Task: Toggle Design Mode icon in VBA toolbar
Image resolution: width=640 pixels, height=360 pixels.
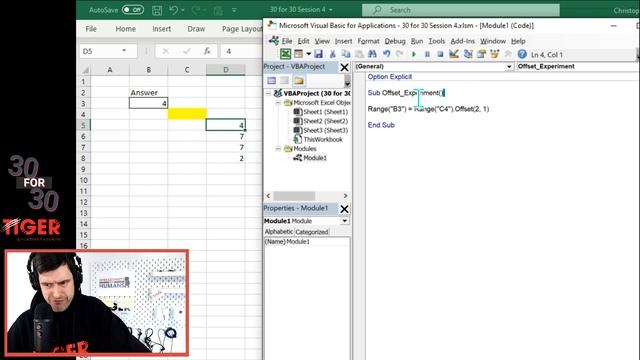Action: coord(453,54)
